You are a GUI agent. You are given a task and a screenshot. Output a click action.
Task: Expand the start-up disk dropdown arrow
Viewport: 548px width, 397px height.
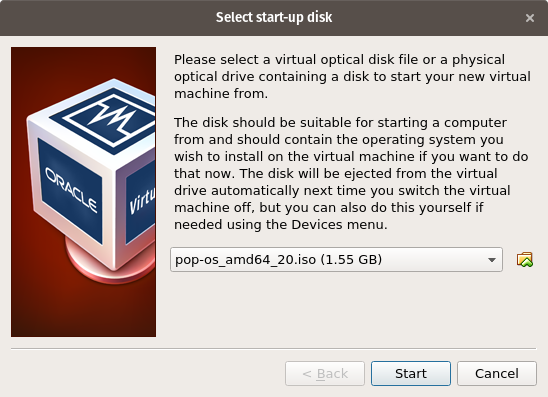(492, 260)
